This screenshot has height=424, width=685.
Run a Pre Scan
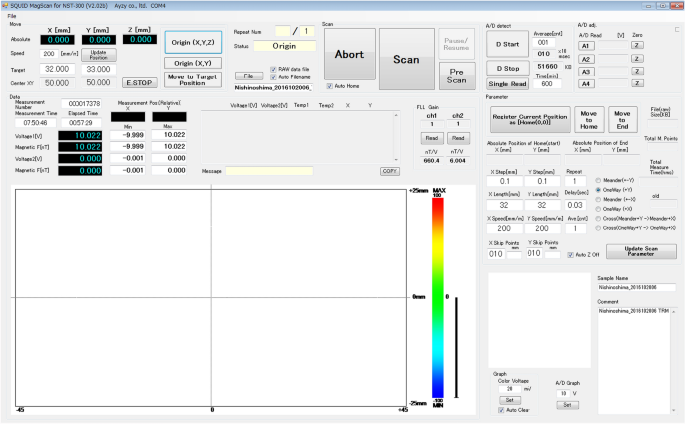tap(457, 76)
